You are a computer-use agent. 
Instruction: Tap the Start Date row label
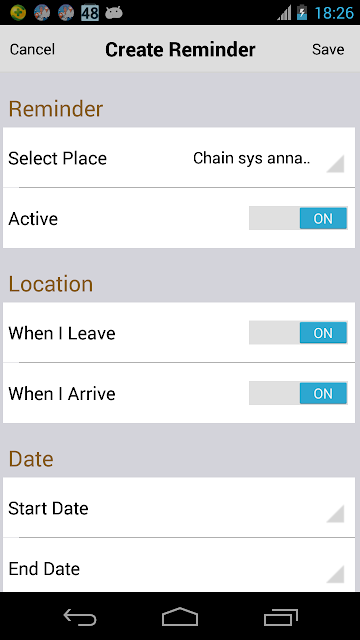[x=48, y=509]
